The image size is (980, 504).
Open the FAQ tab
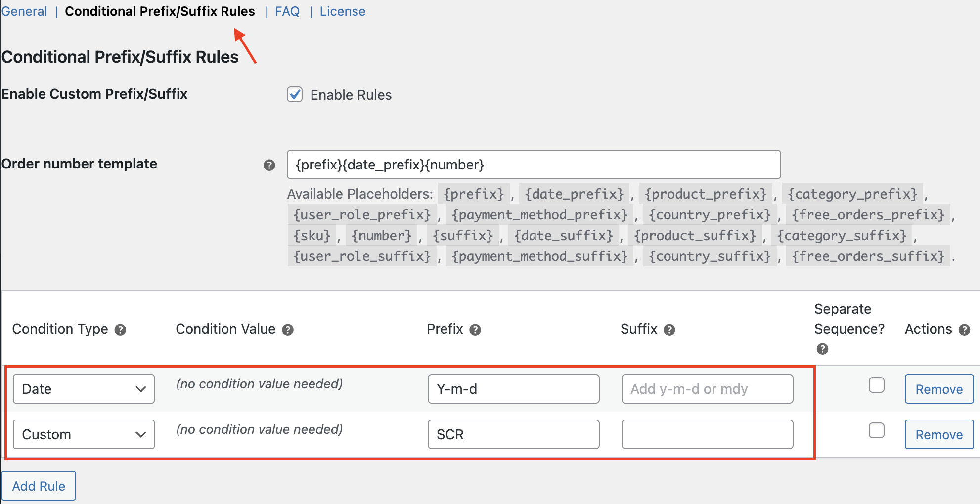click(287, 11)
